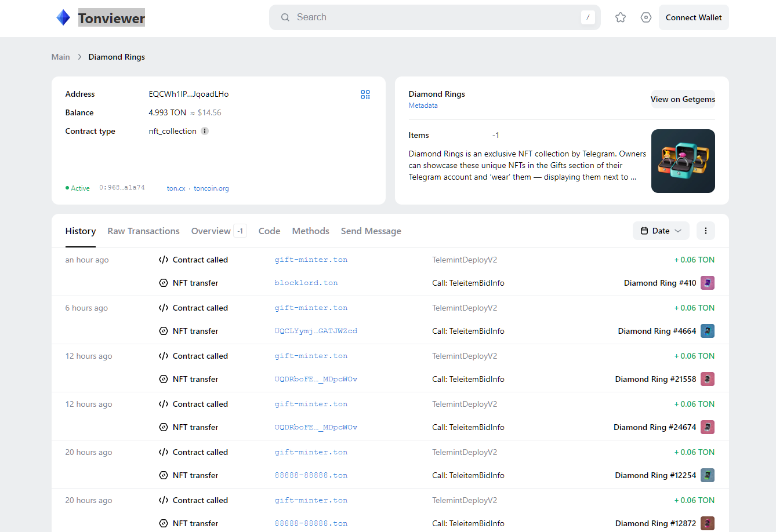Viewport: 776px width, 532px height.
Task: Open the three-dot more options menu
Action: [706, 231]
